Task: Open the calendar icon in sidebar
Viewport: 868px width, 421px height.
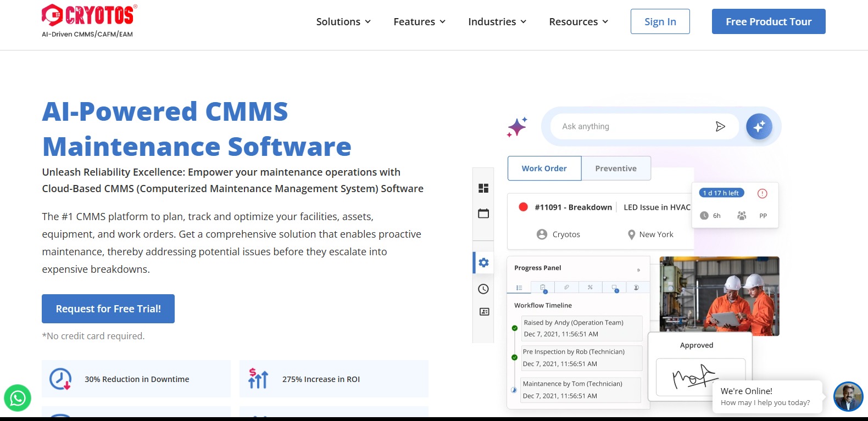Action: [483, 214]
